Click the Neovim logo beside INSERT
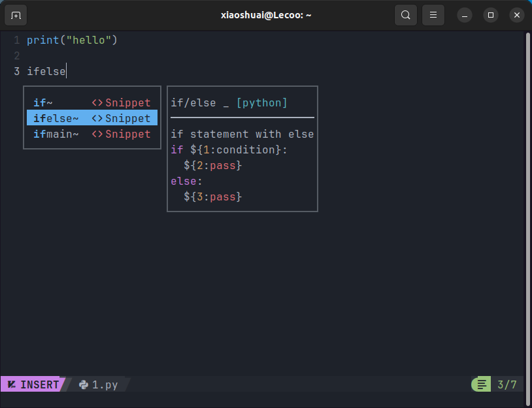 [12, 384]
